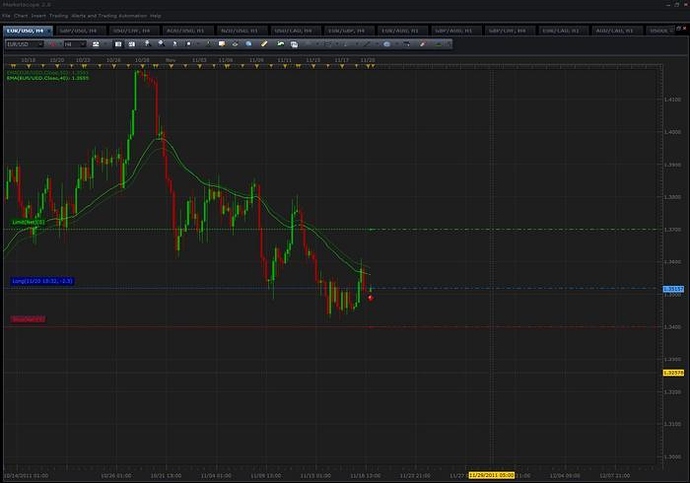Switch to the USD/CAD H4 chart tab
This screenshot has height=483, width=690.
pos(294,31)
